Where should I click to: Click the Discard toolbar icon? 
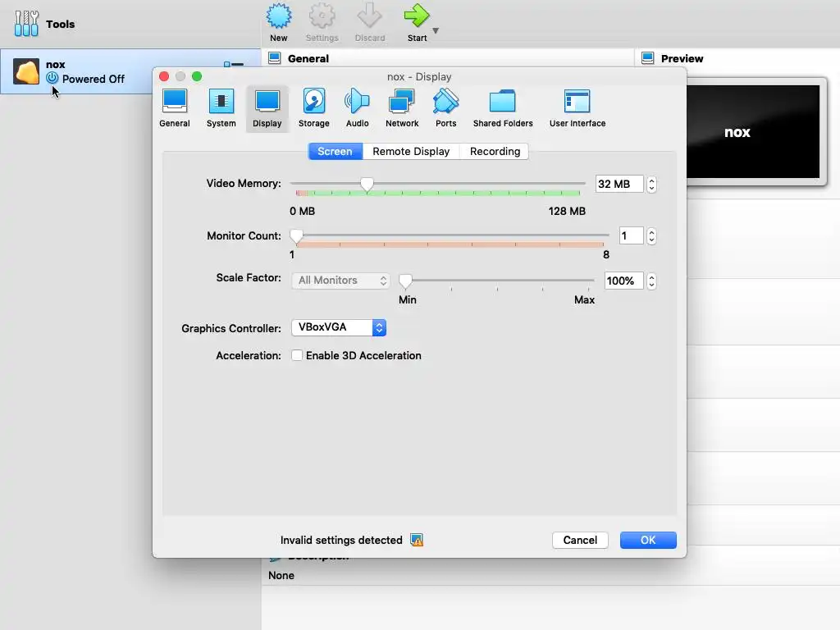pos(370,16)
